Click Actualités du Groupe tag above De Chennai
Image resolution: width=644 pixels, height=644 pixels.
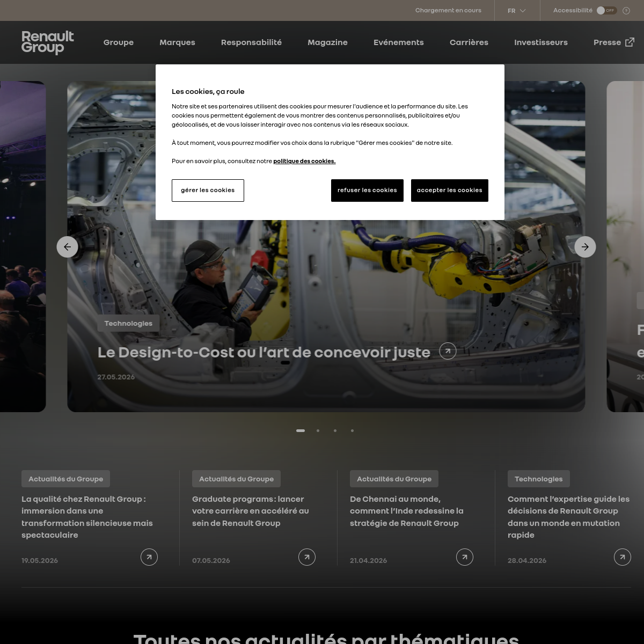[x=394, y=479]
